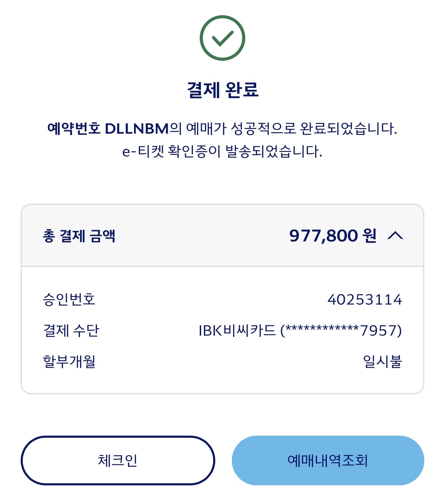Click the e-티켓 확인증 발송 message line

pos(222,151)
